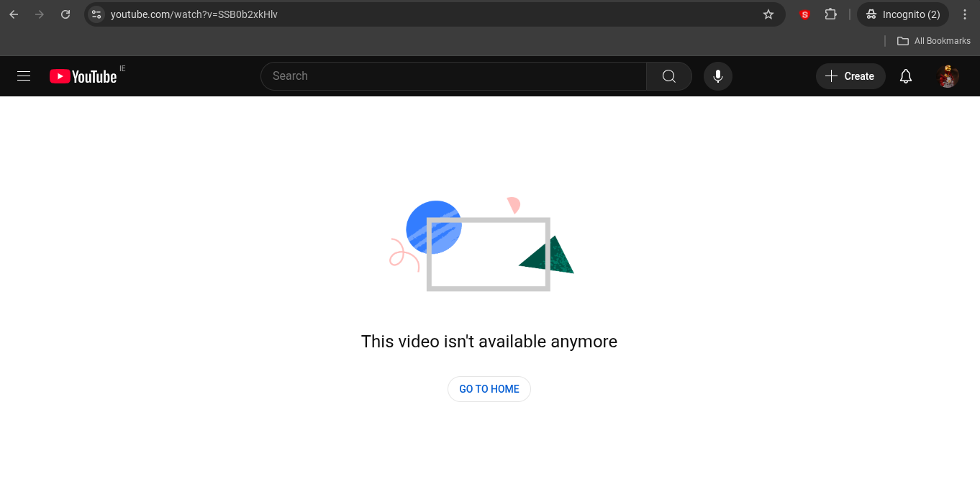Open the notifications bell

pyautogui.click(x=906, y=76)
